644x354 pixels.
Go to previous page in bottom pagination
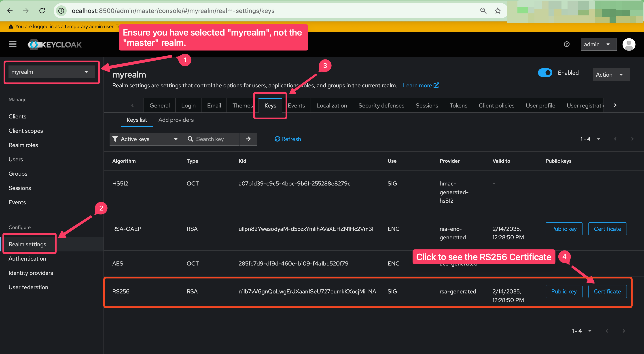point(606,331)
